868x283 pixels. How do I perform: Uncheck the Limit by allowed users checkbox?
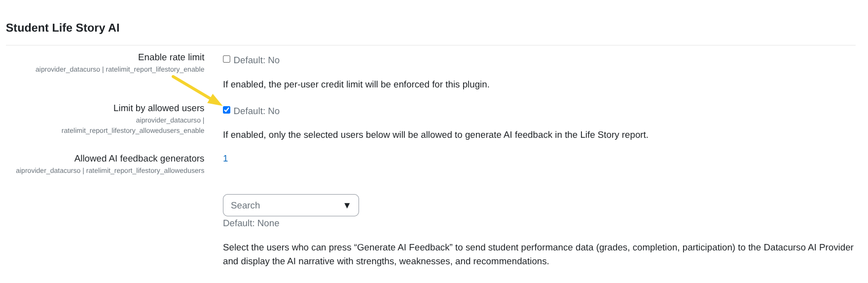tap(226, 110)
